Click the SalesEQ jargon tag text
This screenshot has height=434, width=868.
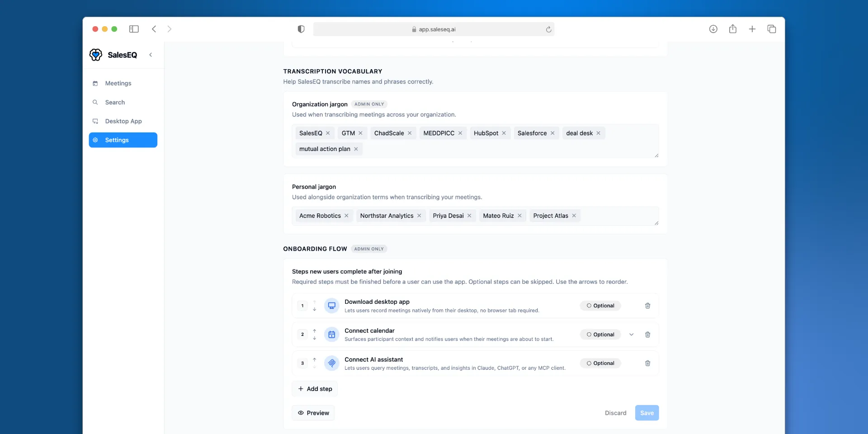coord(311,133)
